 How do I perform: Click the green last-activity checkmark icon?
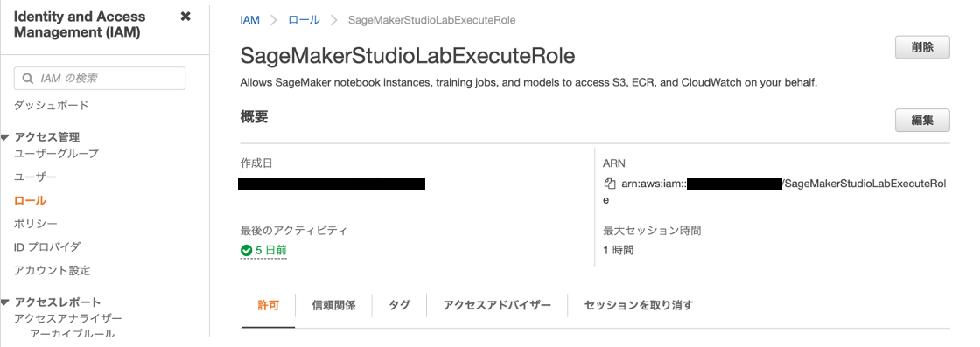pos(246,250)
